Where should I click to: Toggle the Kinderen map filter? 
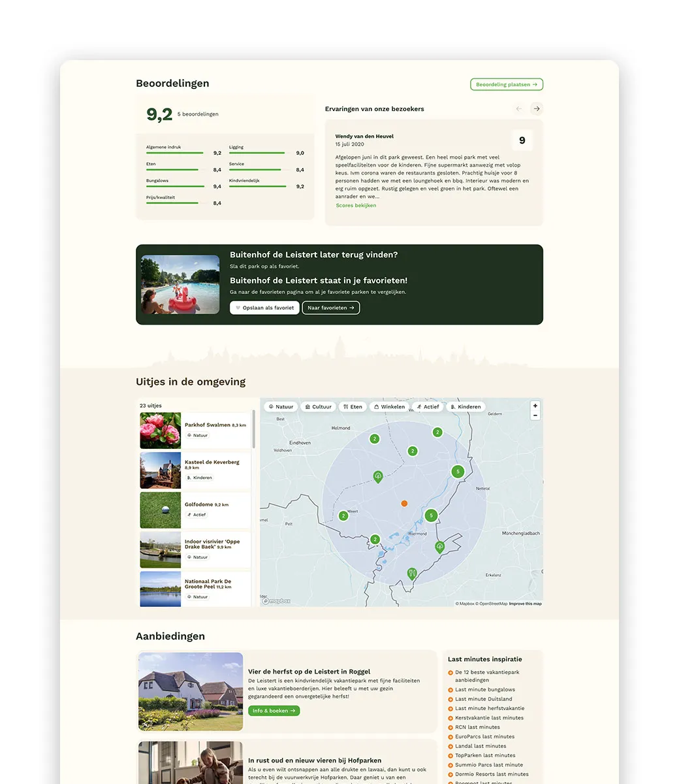(x=466, y=407)
